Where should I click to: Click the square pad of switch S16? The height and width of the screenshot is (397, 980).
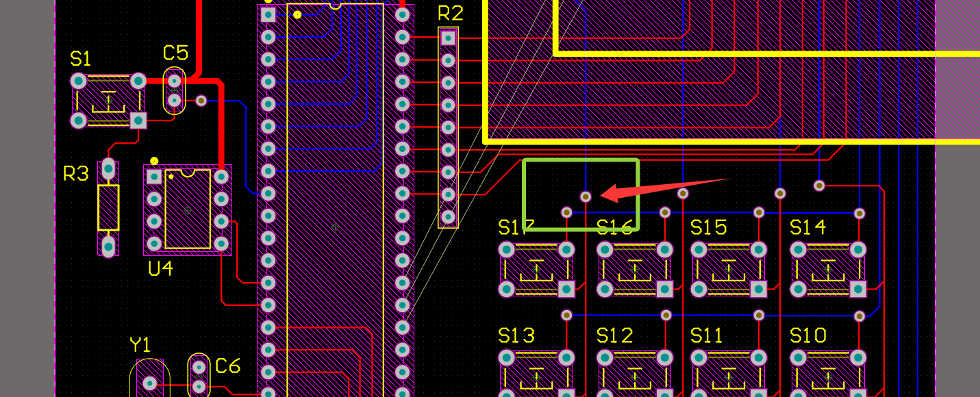click(665, 289)
